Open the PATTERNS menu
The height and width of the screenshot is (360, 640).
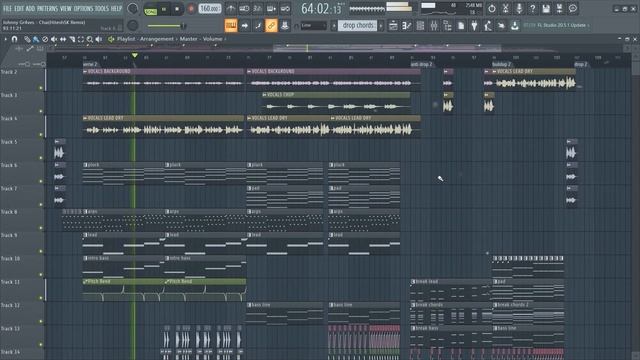[48, 8]
